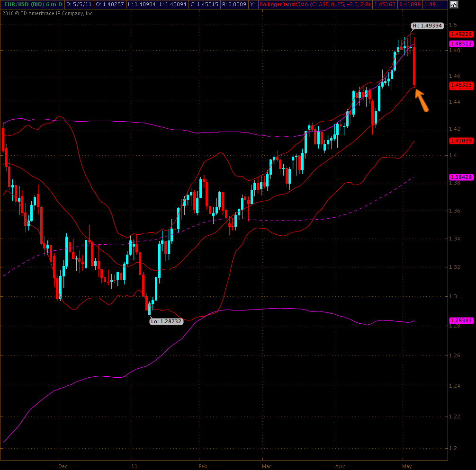
Task: Click the Apr label on time axis
Action: tap(340, 466)
